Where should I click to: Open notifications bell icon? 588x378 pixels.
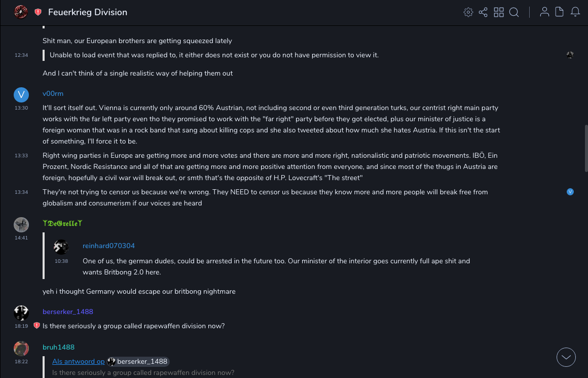[575, 12]
